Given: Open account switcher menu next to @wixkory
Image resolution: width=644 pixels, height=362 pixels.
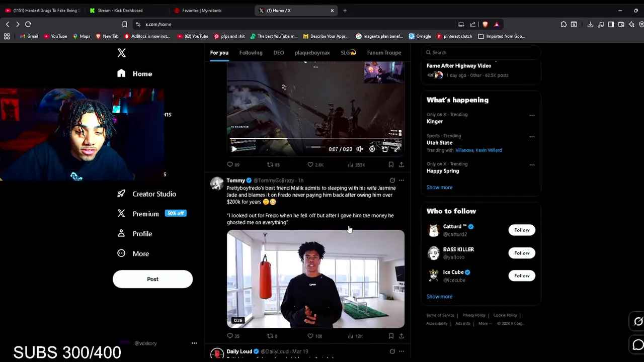Looking at the screenshot, I should 194,343.
